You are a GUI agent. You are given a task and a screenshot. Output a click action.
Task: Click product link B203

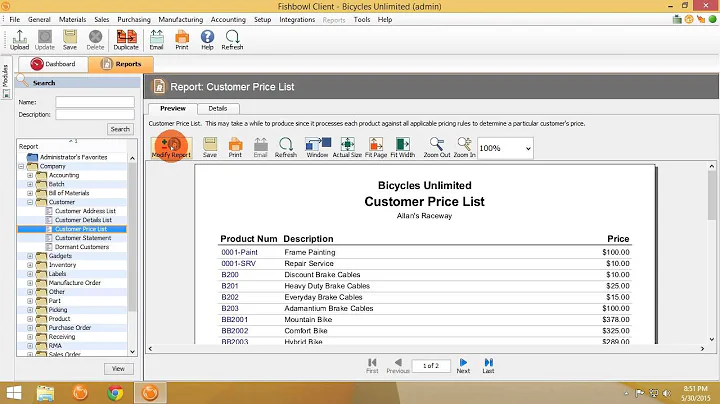(230, 309)
